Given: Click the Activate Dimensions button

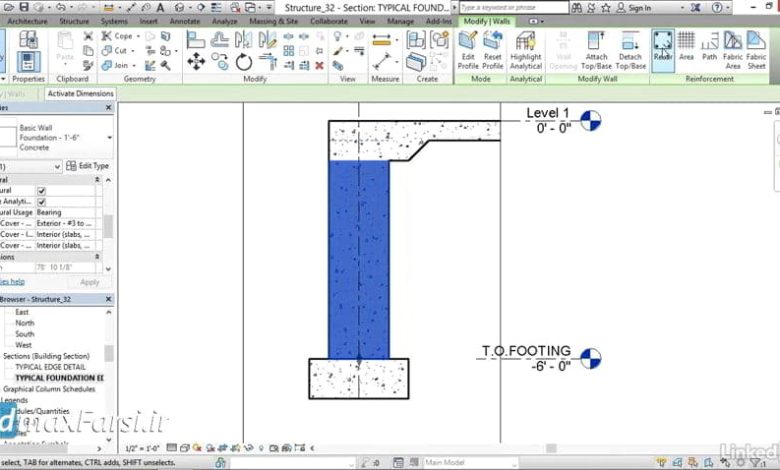Looking at the screenshot, I should tap(80, 94).
